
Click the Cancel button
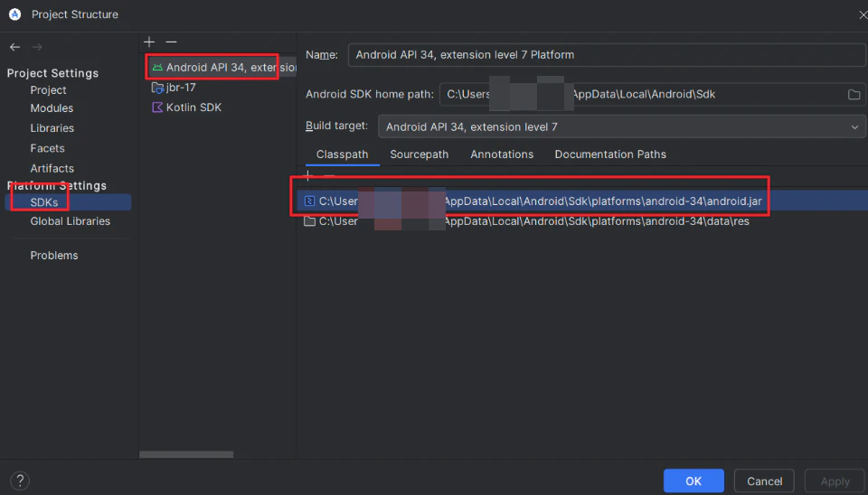[765, 481]
